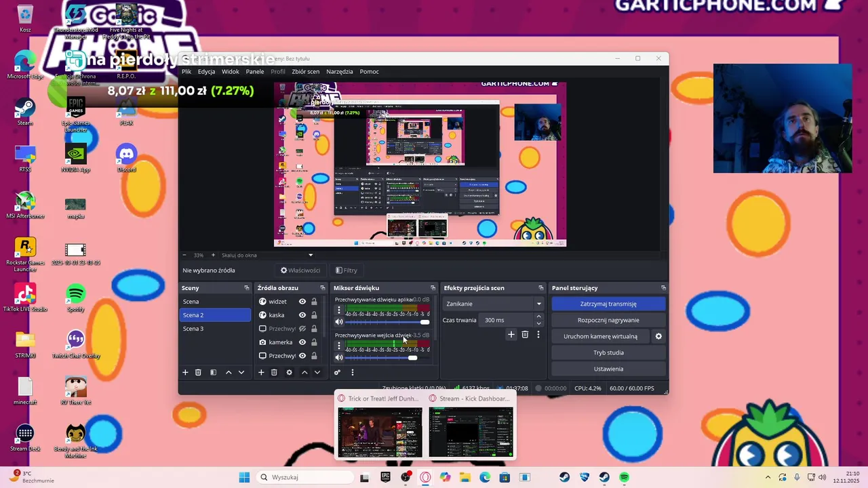Viewport: 868px width, 488px height.
Task: Undock the Panel sterujący dock
Action: pyautogui.click(x=663, y=288)
